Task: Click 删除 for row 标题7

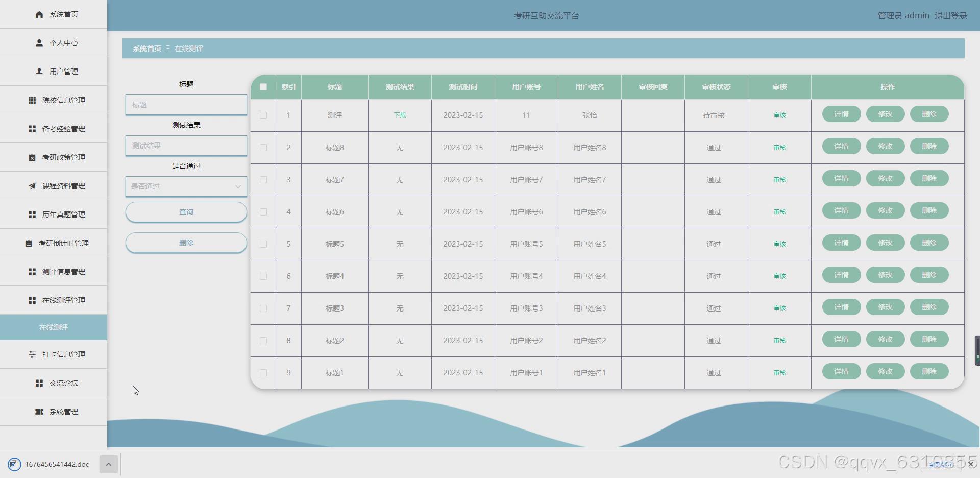Action: [929, 178]
